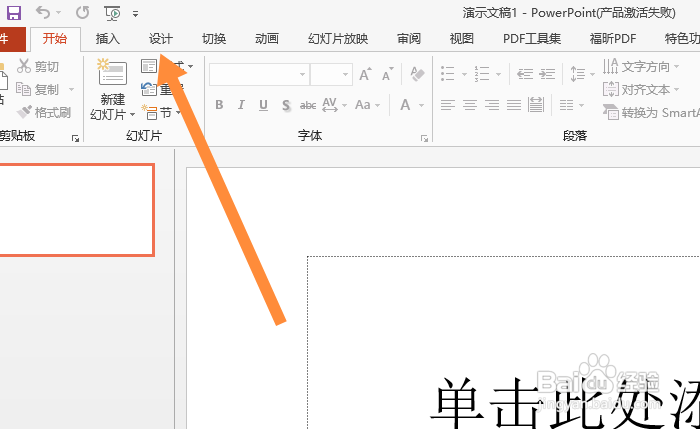Open Customize Quick Access Toolbar dropdown
Screen dimensions: 700x429
click(x=135, y=14)
